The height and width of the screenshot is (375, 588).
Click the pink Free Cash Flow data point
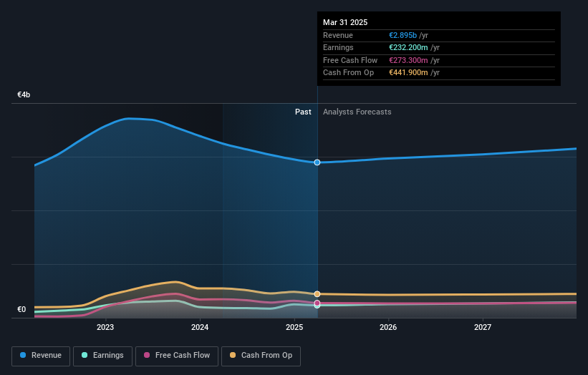317,303
